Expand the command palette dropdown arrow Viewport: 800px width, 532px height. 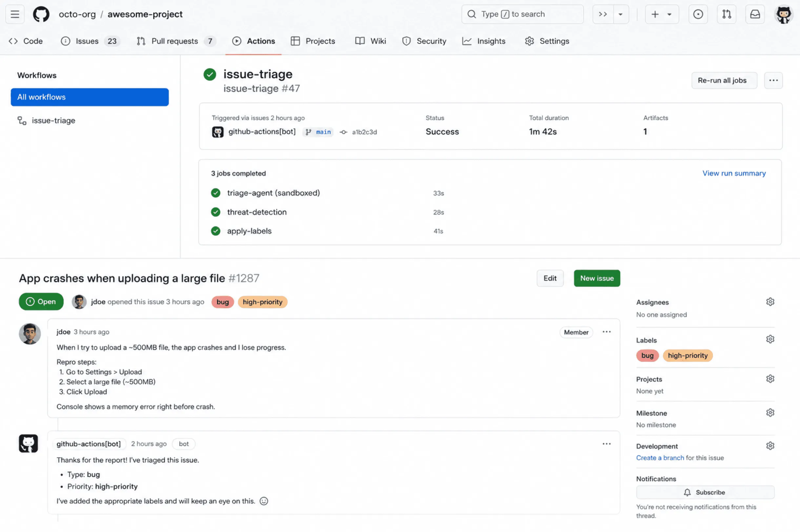click(x=621, y=14)
